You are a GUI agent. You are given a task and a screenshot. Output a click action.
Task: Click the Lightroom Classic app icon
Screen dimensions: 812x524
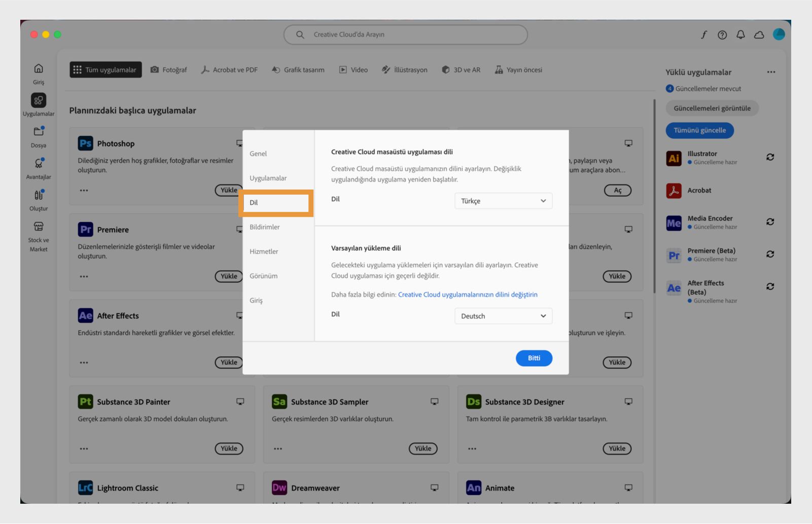click(x=85, y=488)
